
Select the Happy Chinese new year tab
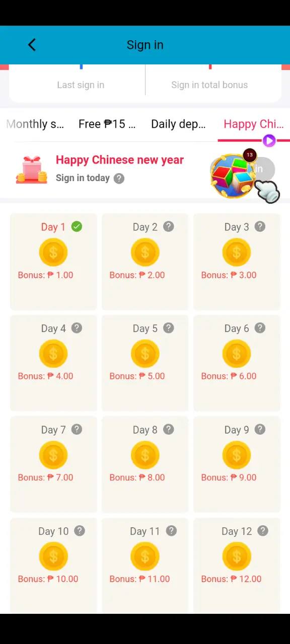[x=254, y=124]
